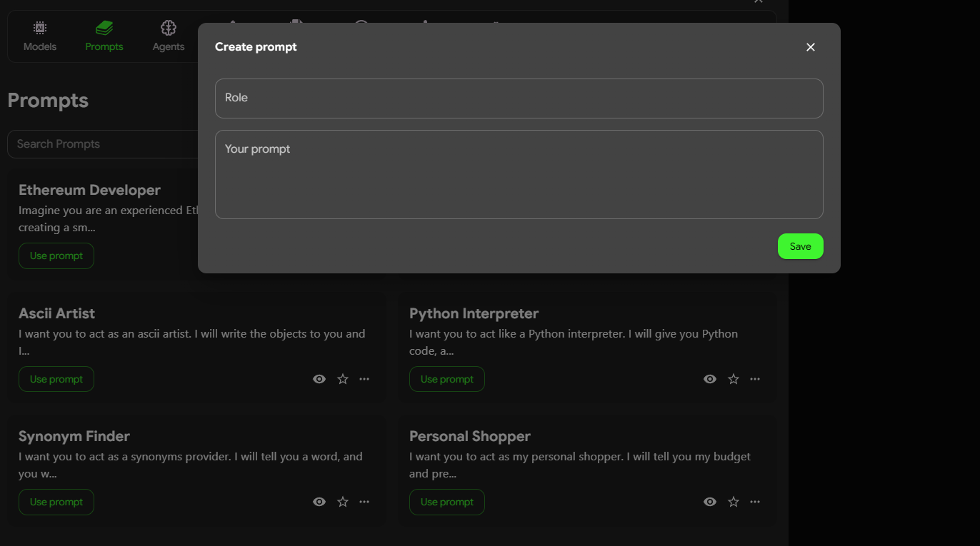
Task: Open more options for Python Interpreter
Action: click(x=755, y=378)
